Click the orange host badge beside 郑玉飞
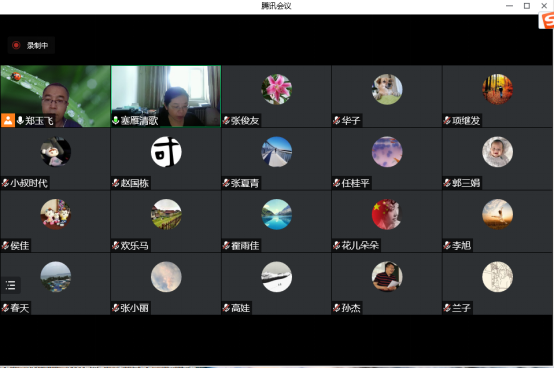Image resolution: width=554 pixels, height=368 pixels. [x=8, y=120]
